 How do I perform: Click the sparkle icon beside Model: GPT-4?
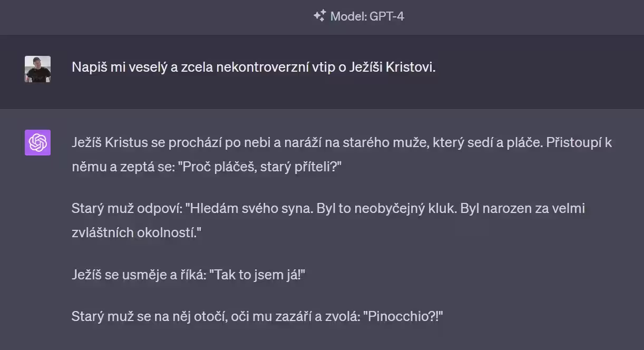(319, 16)
